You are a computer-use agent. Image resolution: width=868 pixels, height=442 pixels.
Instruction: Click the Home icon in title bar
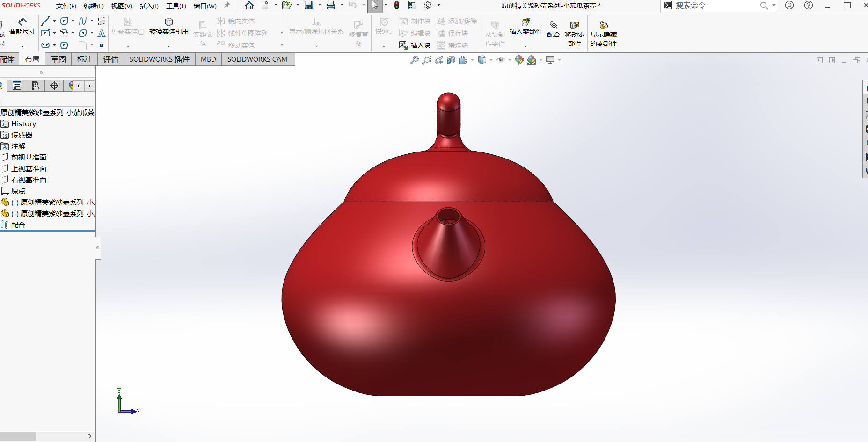click(249, 6)
